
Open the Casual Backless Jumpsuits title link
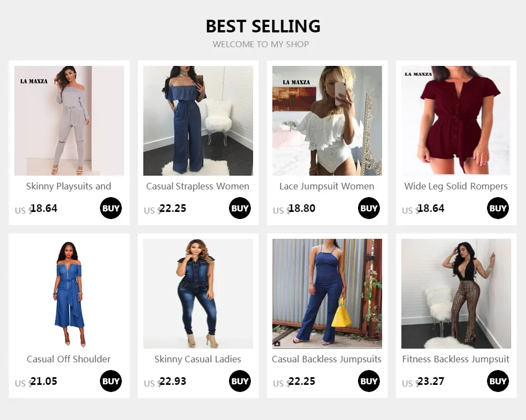tap(327, 359)
